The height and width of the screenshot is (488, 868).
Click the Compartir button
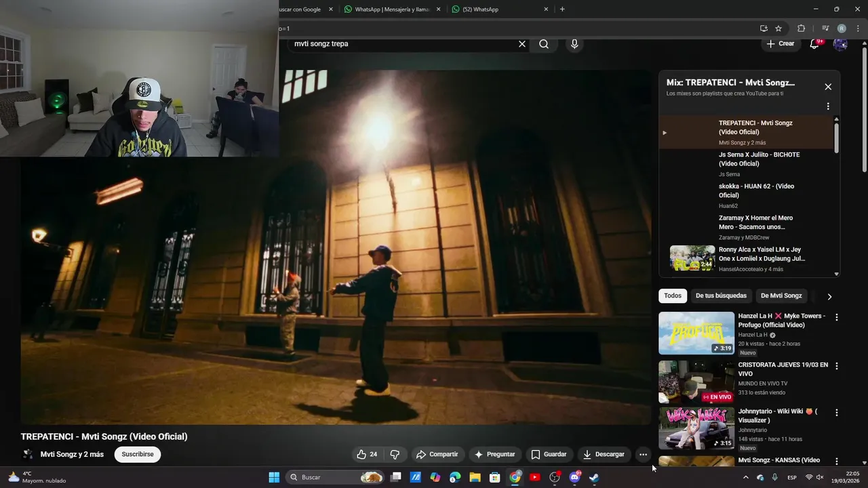pyautogui.click(x=437, y=454)
